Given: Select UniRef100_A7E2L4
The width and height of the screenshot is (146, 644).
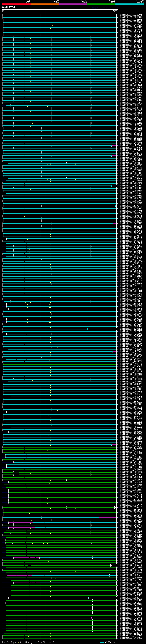Looking at the screenshot, I should pyautogui.click(x=131, y=42).
